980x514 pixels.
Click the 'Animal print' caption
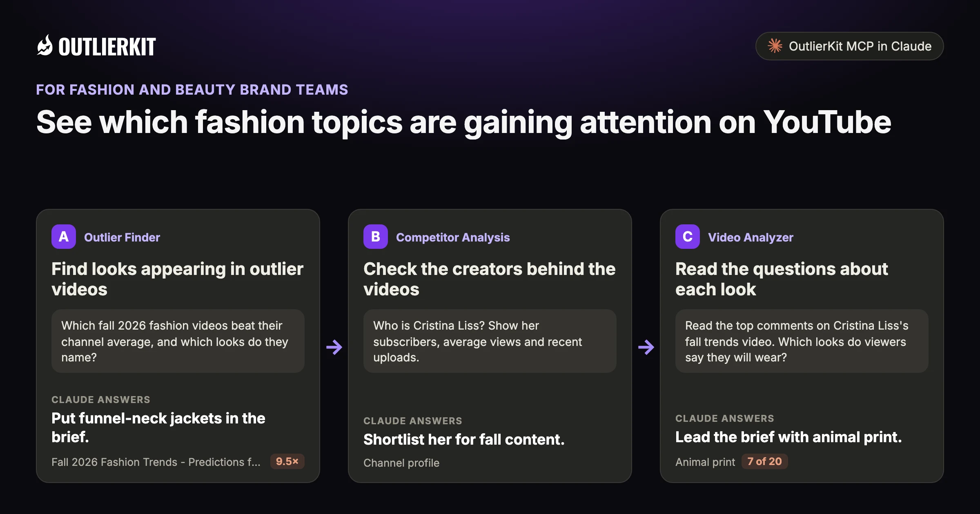click(x=705, y=462)
